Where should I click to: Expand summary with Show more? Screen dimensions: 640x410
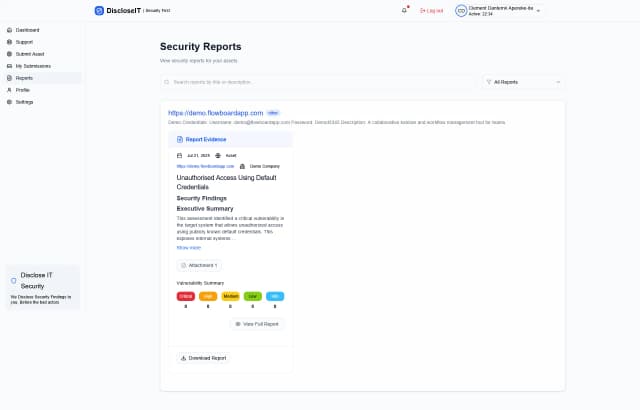[188, 247]
